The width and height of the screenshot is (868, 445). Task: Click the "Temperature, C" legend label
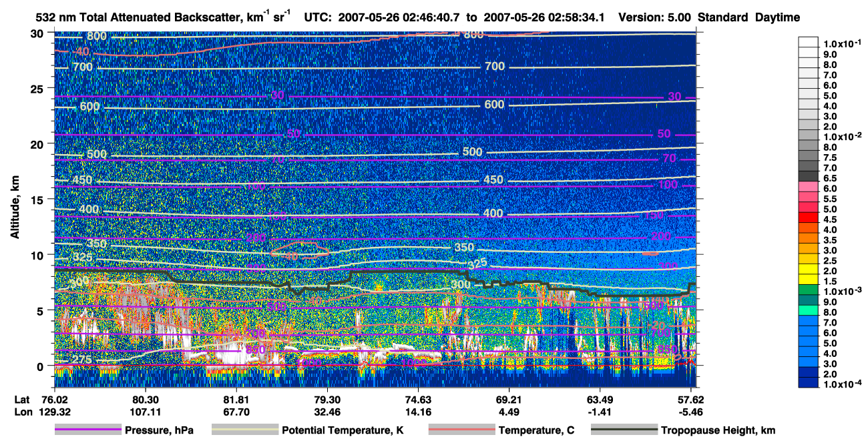click(536, 430)
